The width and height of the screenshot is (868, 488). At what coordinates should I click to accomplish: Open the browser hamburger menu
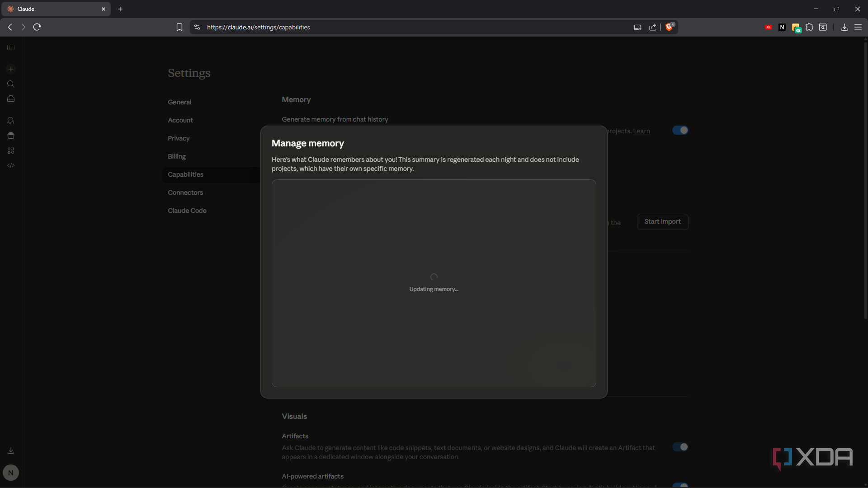click(x=858, y=27)
